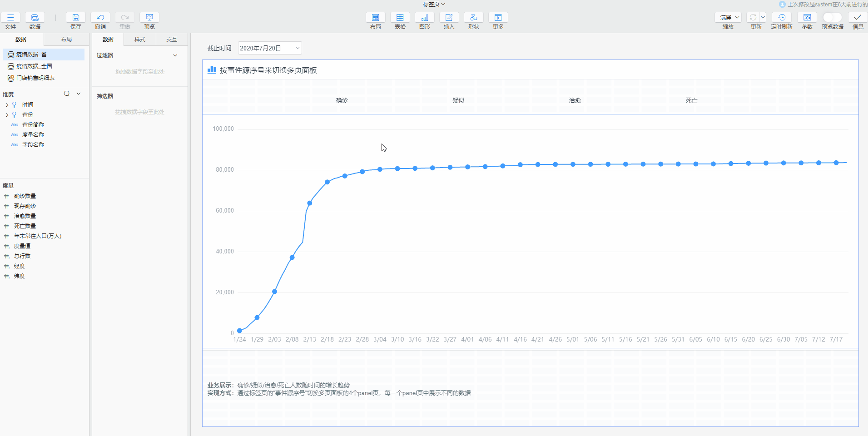Image resolution: width=868 pixels, height=436 pixels.
Task: Open the 截止时间 date dropdown
Action: pyautogui.click(x=270, y=48)
